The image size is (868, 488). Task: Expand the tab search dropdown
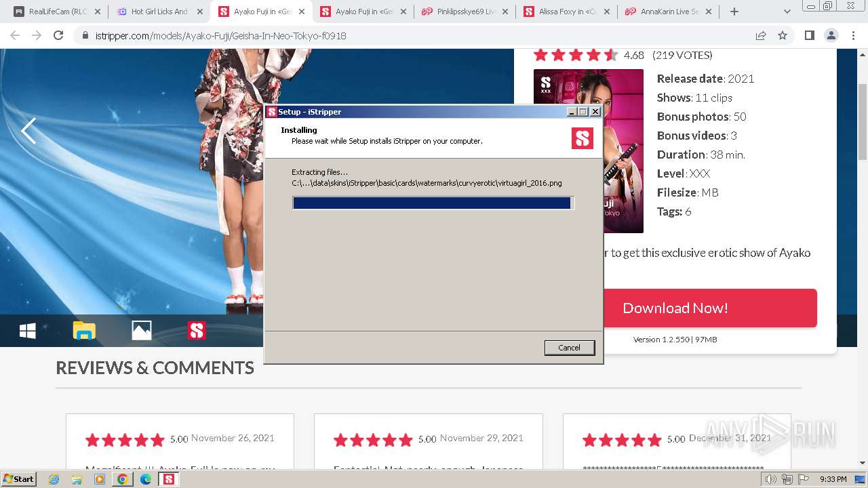pos(787,12)
